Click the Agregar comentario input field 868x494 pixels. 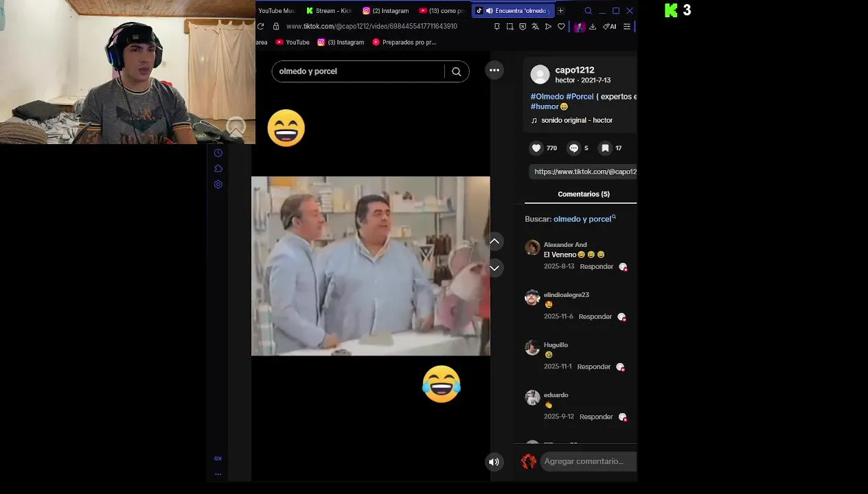[589, 462]
